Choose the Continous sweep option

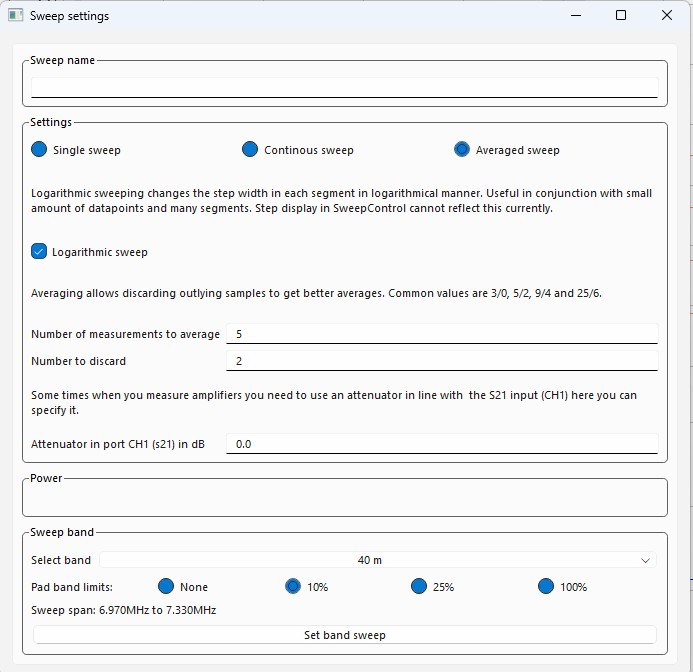click(x=250, y=150)
